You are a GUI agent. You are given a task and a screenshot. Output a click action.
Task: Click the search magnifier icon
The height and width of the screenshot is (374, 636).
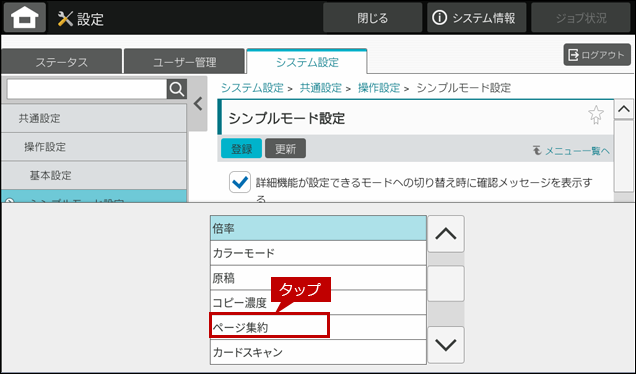177,89
